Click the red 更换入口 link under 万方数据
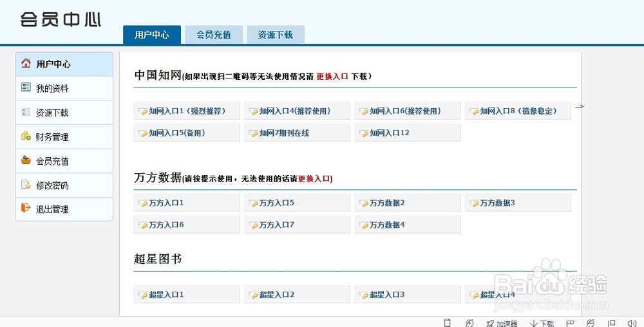 314,179
